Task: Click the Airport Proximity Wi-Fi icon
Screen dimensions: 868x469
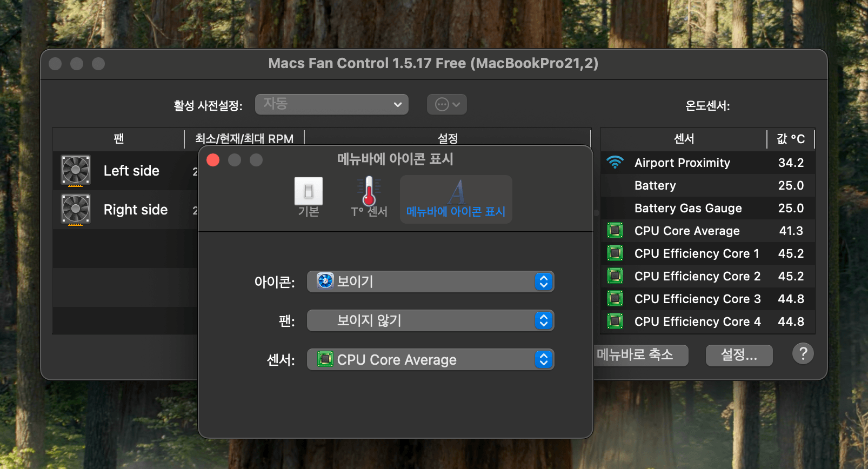Action: pos(615,163)
